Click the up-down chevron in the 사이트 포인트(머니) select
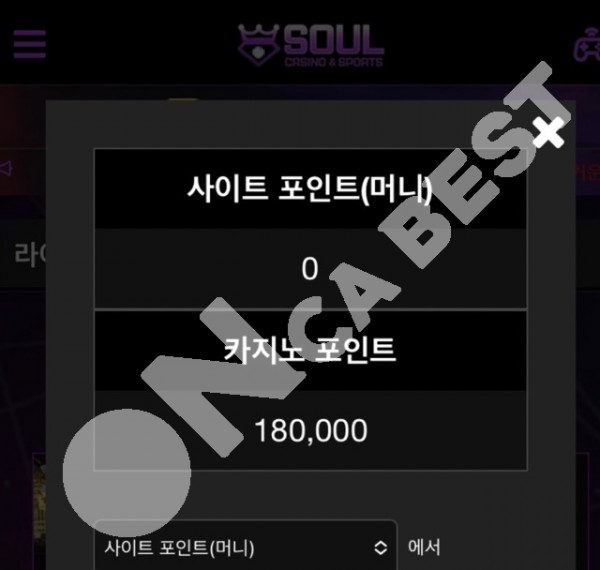 tap(380, 547)
